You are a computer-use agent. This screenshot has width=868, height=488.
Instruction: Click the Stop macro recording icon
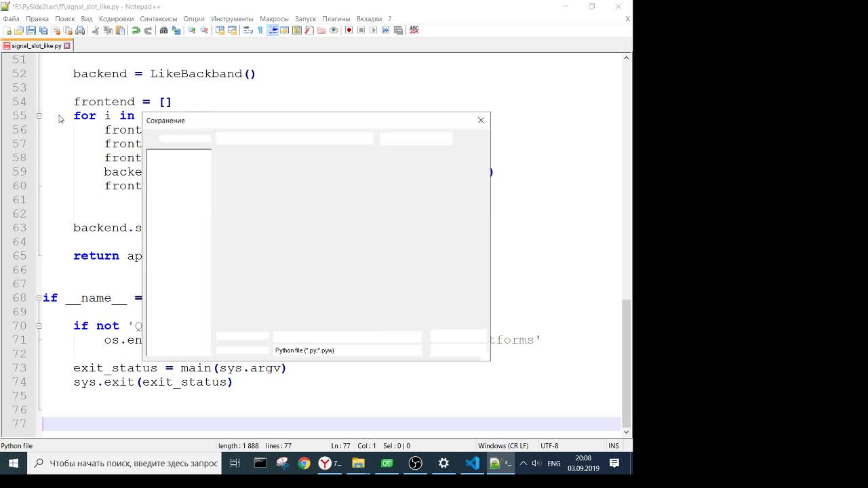pos(361,30)
